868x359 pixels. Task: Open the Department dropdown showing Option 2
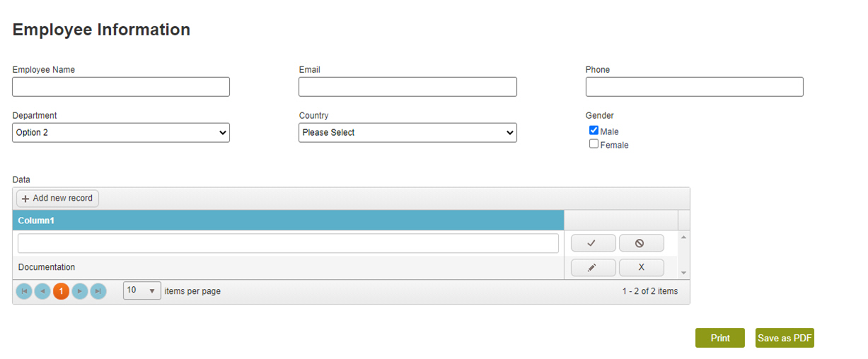coord(121,133)
